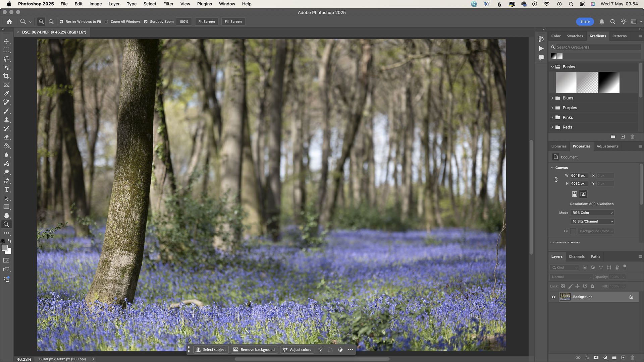Click the Fit Screen button
The image size is (644, 362).
pos(206,21)
